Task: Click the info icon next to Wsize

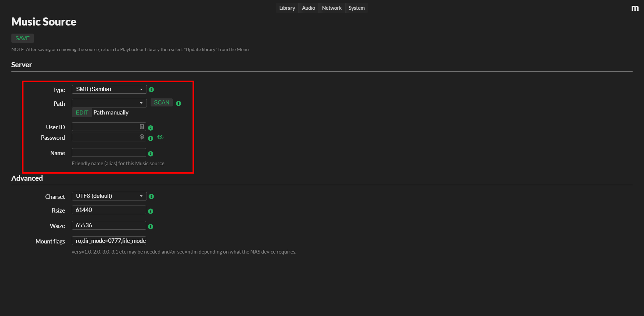Action: coord(151,227)
